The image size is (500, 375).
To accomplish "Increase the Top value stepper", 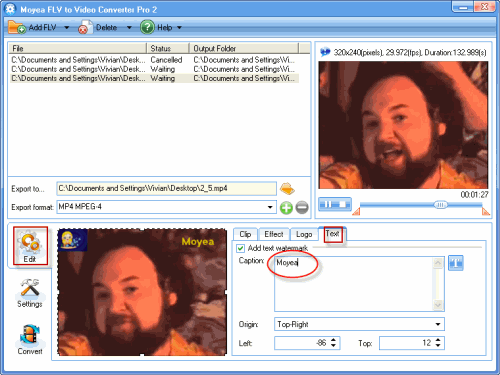I will (438, 340).
